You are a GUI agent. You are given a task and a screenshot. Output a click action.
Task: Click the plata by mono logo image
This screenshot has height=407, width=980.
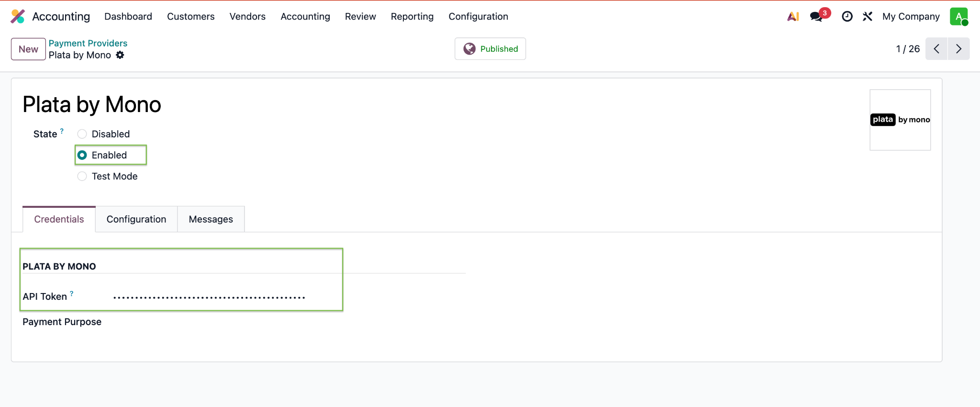(x=900, y=120)
